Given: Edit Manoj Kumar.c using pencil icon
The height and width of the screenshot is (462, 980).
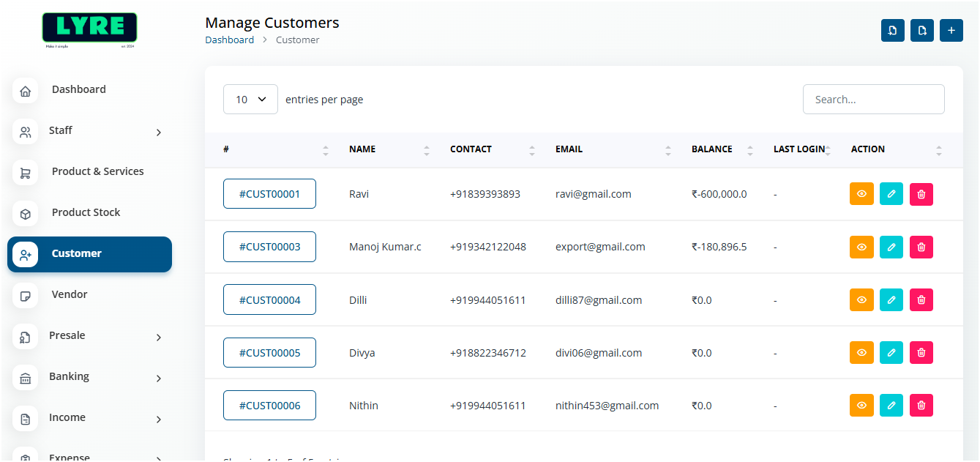Looking at the screenshot, I should point(891,247).
